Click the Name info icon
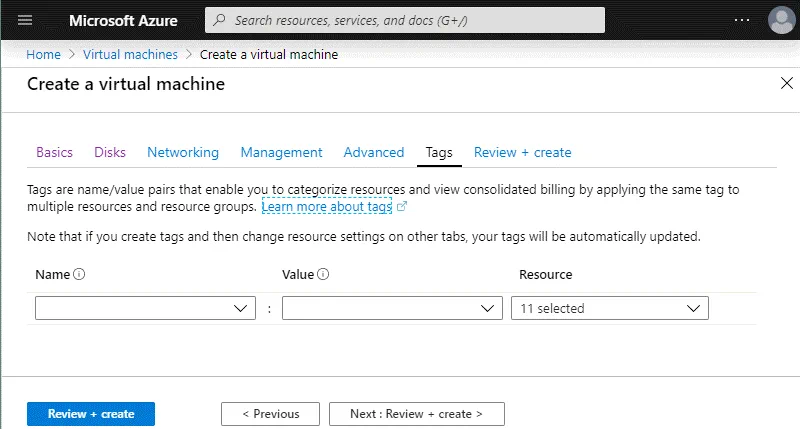The width and height of the screenshot is (800, 429). [79, 275]
